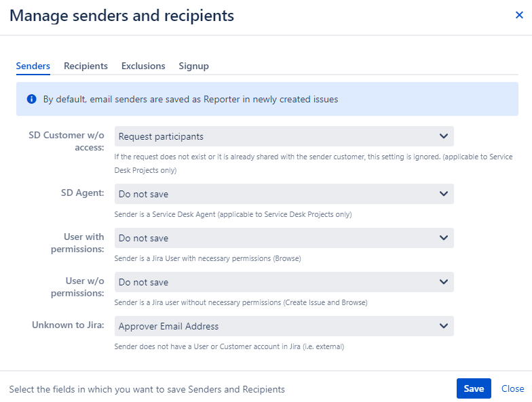Open the Approver Email Address dropdown
This screenshot has height=402, width=532.
coord(284,326)
